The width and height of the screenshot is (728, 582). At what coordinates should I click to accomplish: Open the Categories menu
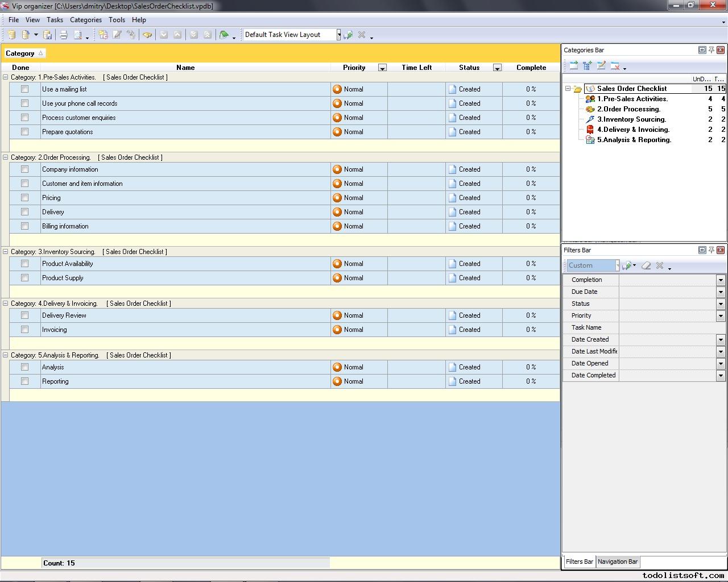click(x=85, y=20)
